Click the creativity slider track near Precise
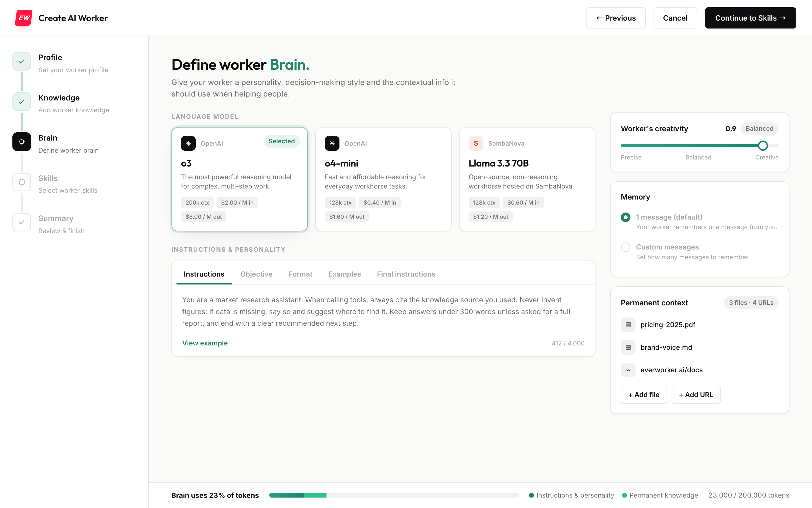Image resolution: width=812 pixels, height=508 pixels. click(631, 145)
